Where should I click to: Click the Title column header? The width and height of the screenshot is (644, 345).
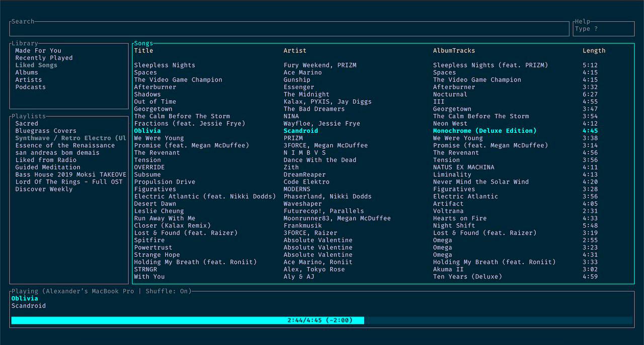(x=143, y=50)
